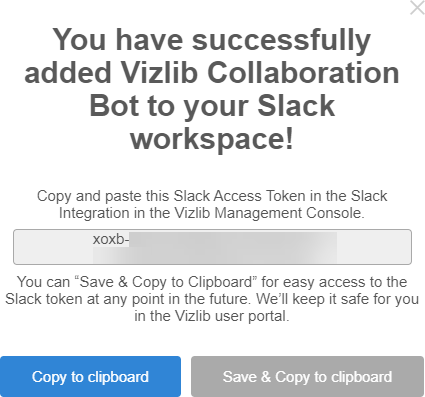Viewport: 425px width, 397px height.
Task: Click the word 'workspace!' in the heading
Action: pyautogui.click(x=212, y=139)
